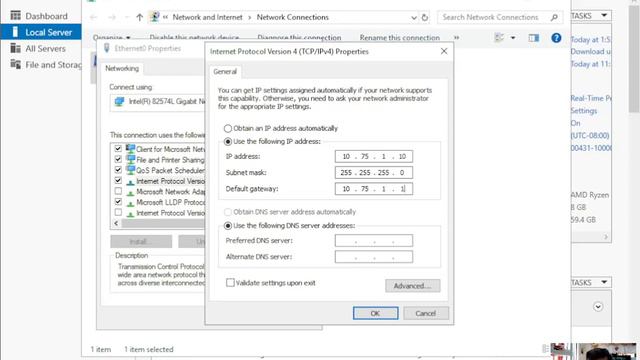Click the Default gateway field
Image resolution: width=640 pixels, height=360 pixels.
coord(373,189)
